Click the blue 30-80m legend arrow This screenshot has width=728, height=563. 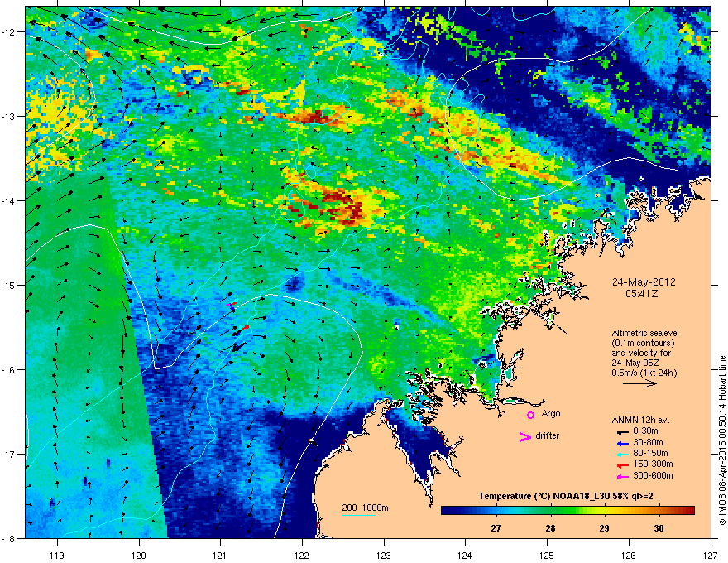pos(622,444)
